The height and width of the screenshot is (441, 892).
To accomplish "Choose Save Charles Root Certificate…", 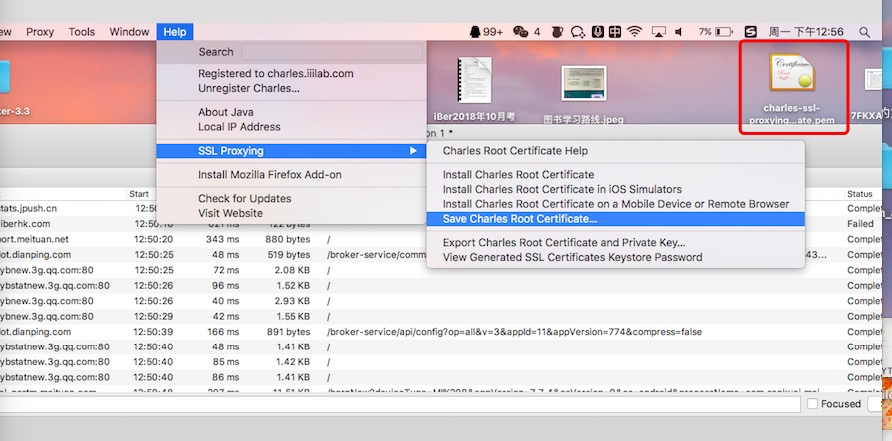I will pos(616,219).
